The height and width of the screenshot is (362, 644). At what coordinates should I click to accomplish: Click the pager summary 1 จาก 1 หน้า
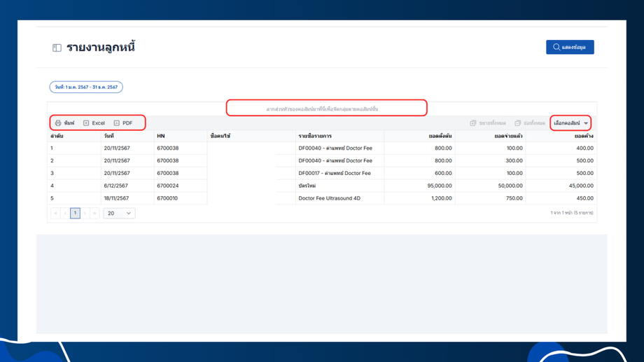pyautogui.click(x=572, y=213)
